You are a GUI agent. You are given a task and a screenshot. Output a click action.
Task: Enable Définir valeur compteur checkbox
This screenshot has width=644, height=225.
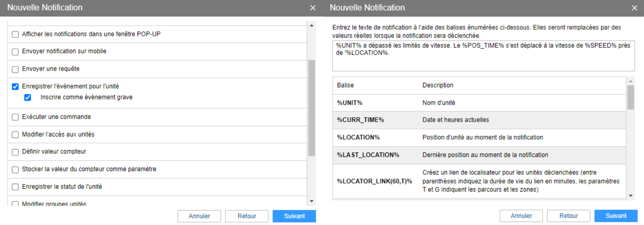click(x=15, y=152)
